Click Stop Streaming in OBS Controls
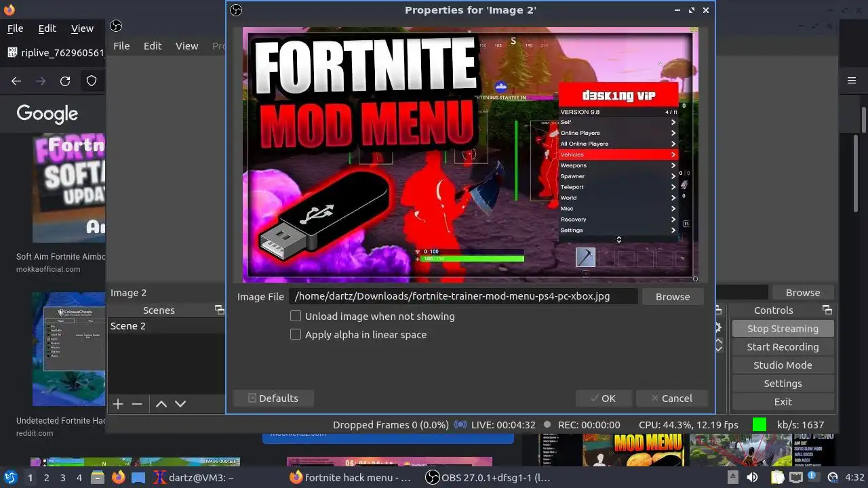This screenshot has height=488, width=868. point(783,328)
